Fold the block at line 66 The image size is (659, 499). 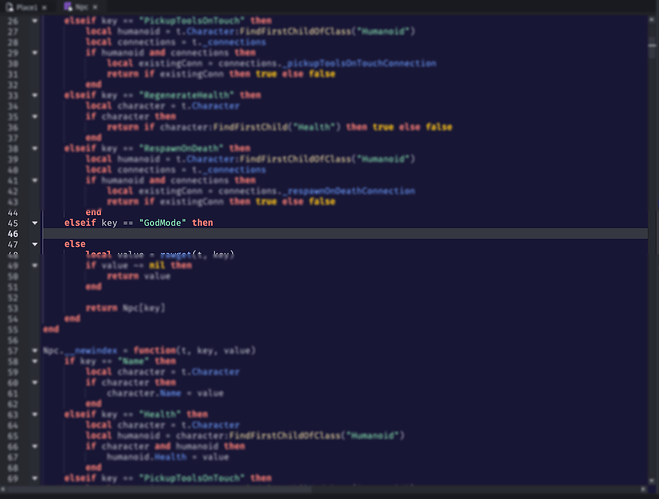coord(35,446)
